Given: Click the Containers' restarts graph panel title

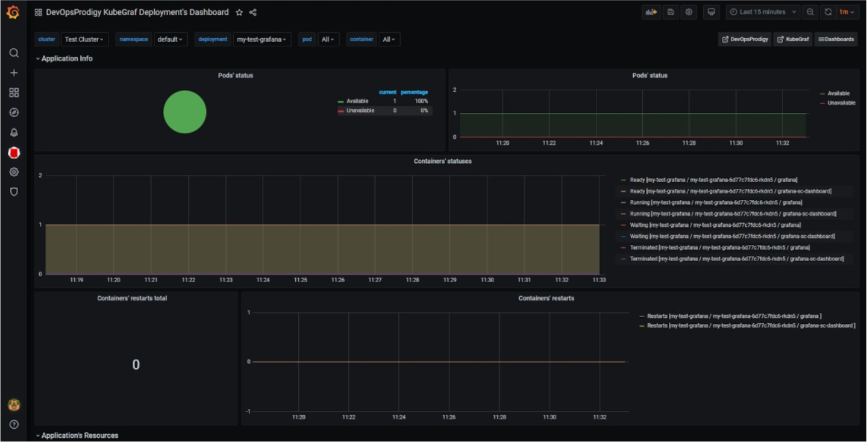Looking at the screenshot, I should click(546, 298).
